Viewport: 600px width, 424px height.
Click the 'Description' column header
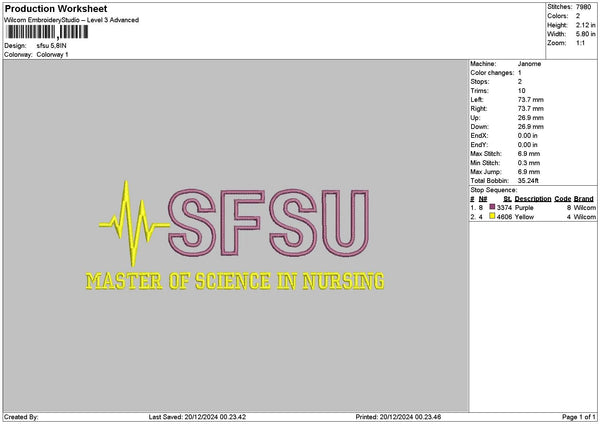pos(533,199)
